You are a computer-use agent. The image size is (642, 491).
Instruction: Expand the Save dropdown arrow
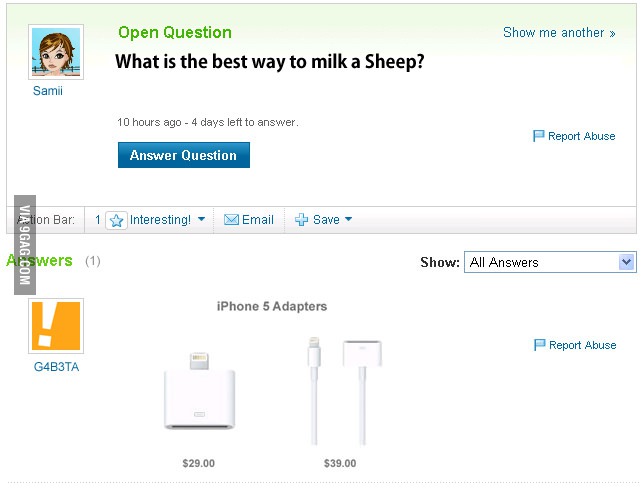point(349,219)
